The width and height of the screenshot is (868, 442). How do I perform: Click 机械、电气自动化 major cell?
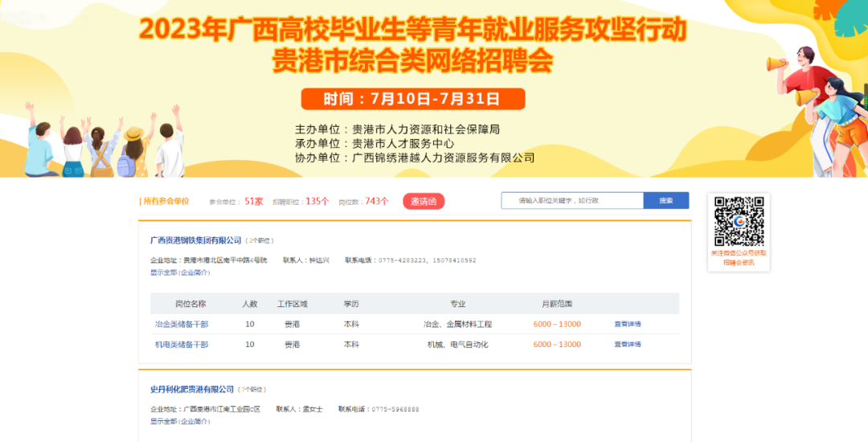(458, 345)
